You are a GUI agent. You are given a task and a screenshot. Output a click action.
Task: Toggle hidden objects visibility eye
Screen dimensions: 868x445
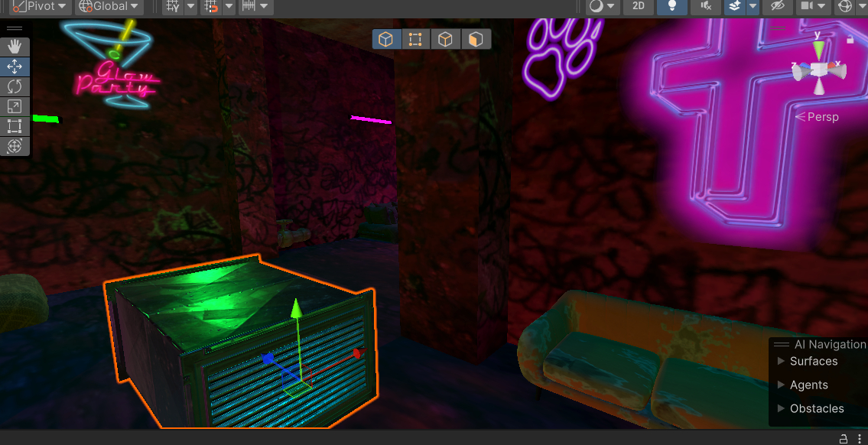(x=778, y=6)
